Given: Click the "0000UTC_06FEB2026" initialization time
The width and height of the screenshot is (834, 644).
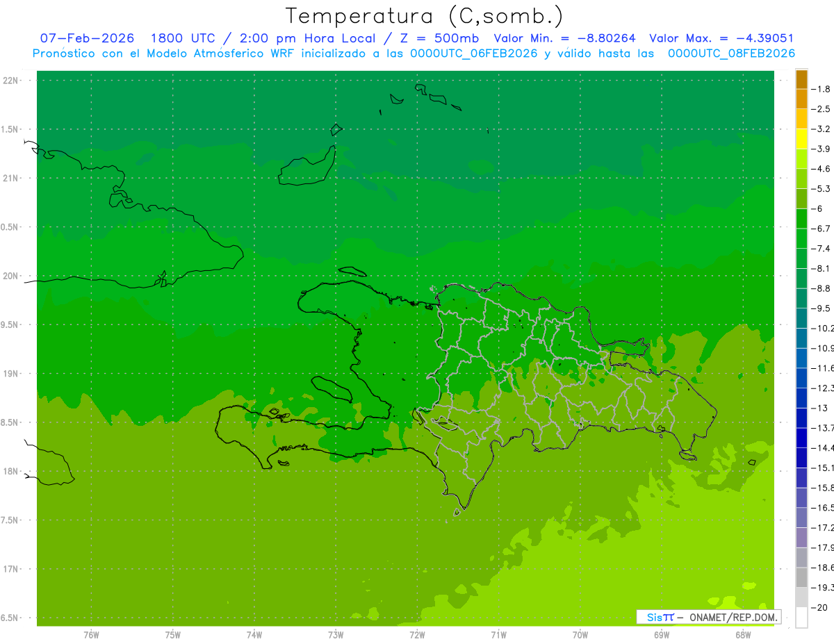Looking at the screenshot, I should (474, 53).
